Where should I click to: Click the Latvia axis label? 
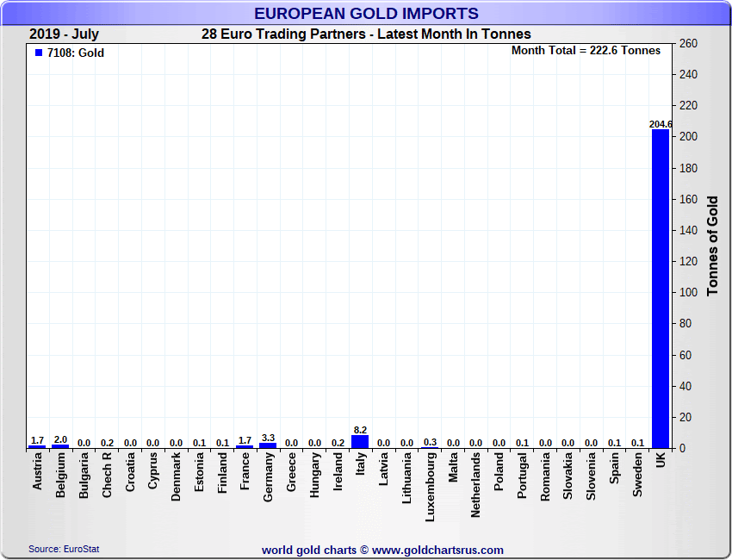pos(384,469)
